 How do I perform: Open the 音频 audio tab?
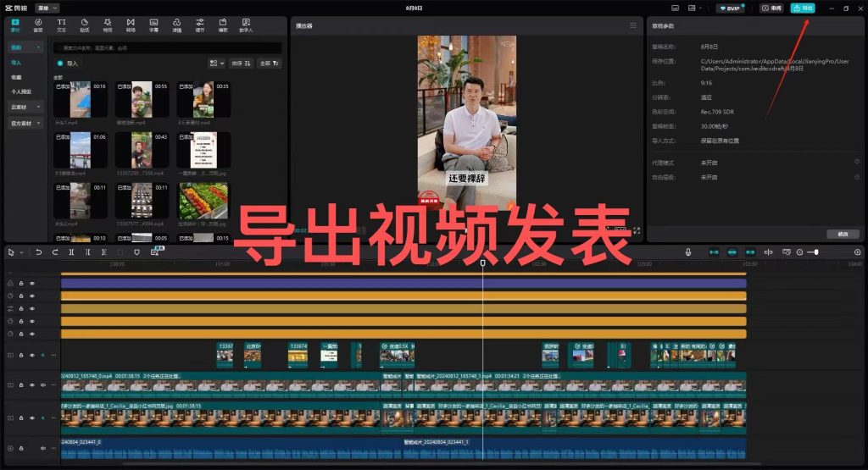38,25
